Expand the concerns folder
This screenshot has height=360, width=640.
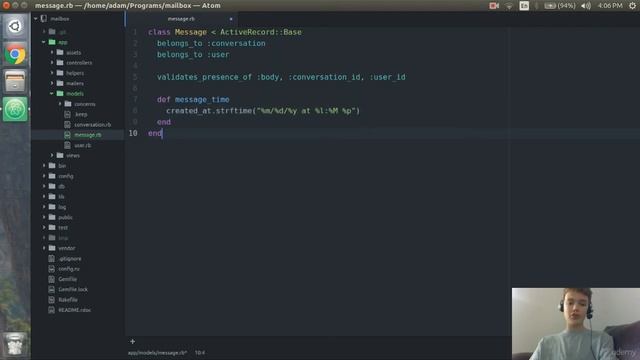tap(60, 104)
